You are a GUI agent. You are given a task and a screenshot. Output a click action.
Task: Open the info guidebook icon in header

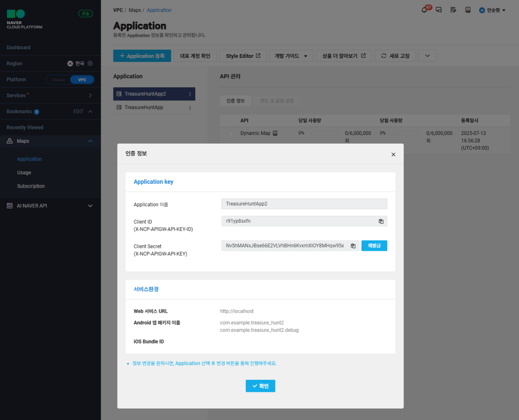pyautogui.click(x=468, y=10)
